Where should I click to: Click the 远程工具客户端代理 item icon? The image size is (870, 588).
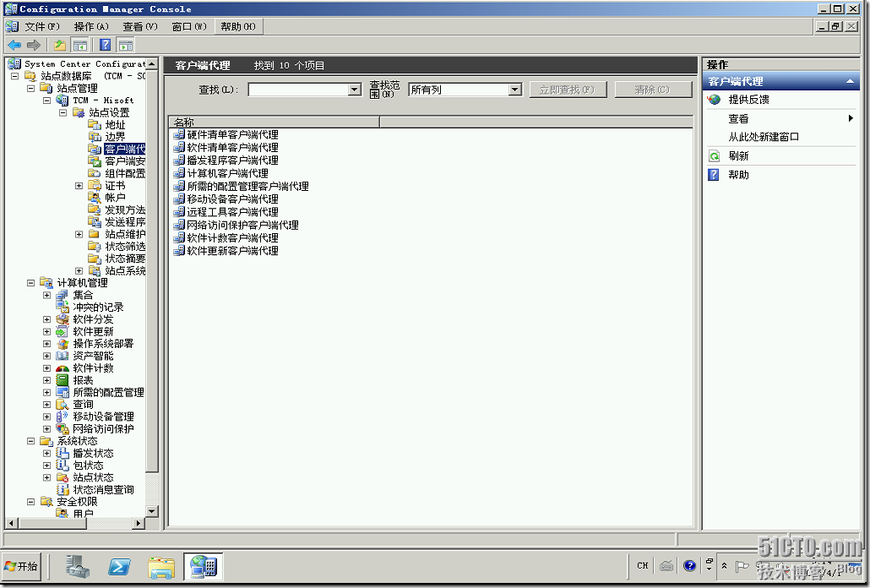coord(179,211)
